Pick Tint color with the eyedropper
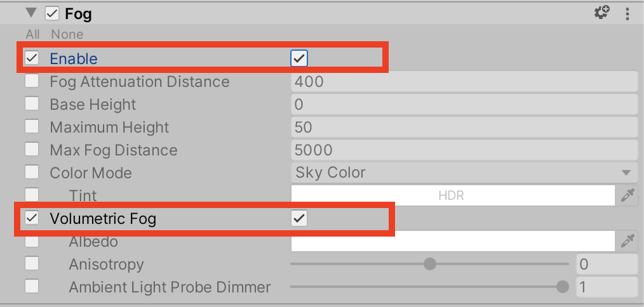 coord(627,195)
